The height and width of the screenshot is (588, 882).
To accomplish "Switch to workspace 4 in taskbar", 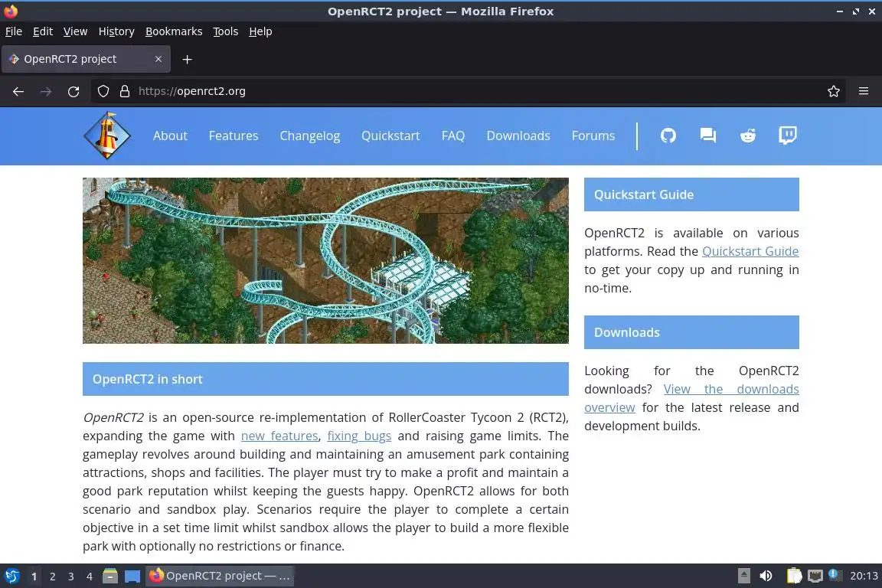I will [90, 577].
